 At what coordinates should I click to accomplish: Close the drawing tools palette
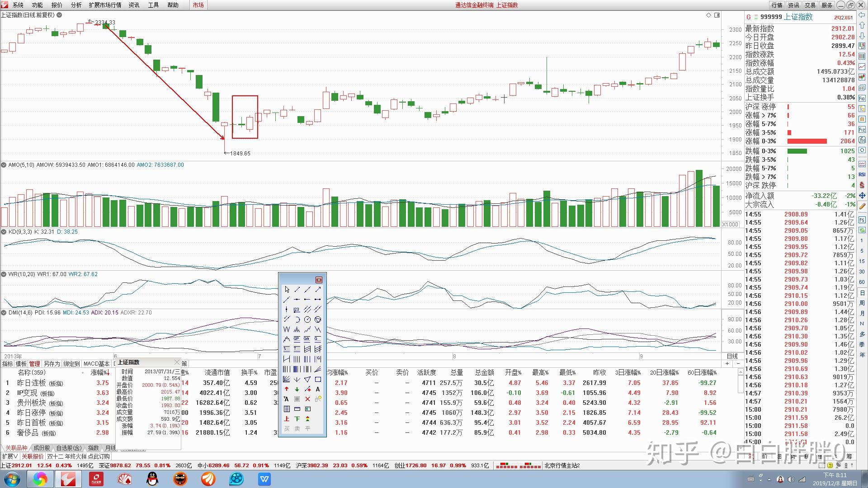[319, 280]
